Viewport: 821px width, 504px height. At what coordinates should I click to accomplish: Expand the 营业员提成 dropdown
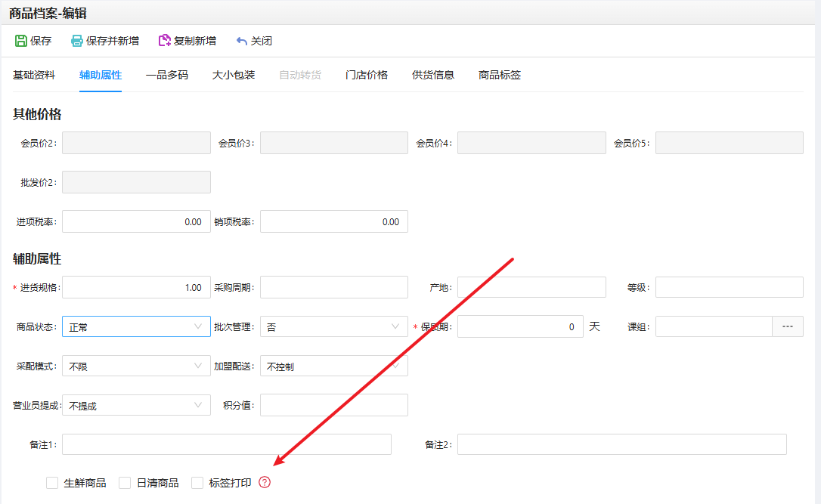(136, 405)
